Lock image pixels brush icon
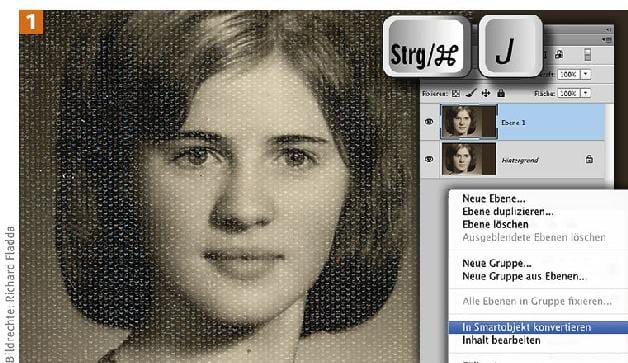 [471, 93]
